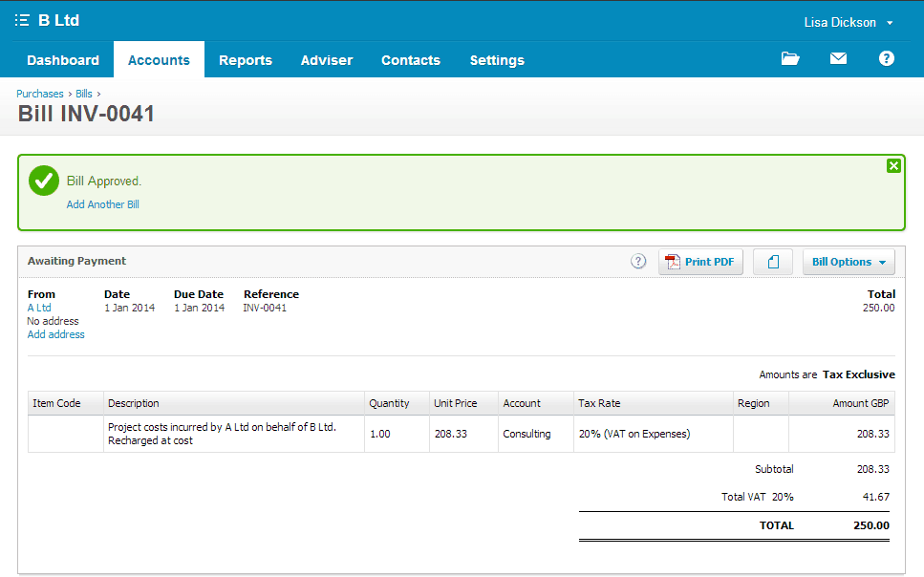Click Add Another Bill link
The image size is (924, 577).
(102, 204)
